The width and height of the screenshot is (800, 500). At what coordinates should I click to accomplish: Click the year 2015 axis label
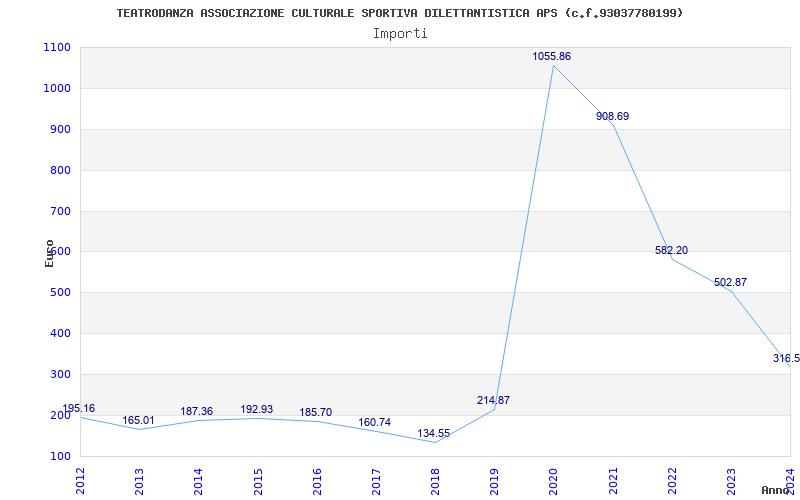(x=258, y=481)
